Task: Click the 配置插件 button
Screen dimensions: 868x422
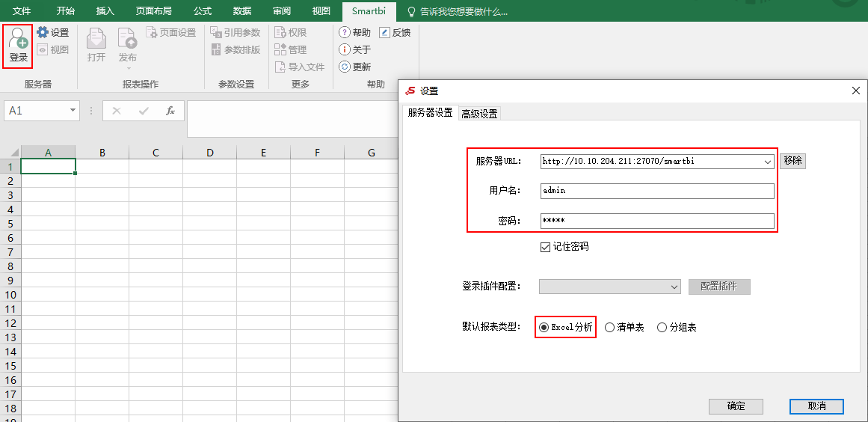Action: coord(719,287)
